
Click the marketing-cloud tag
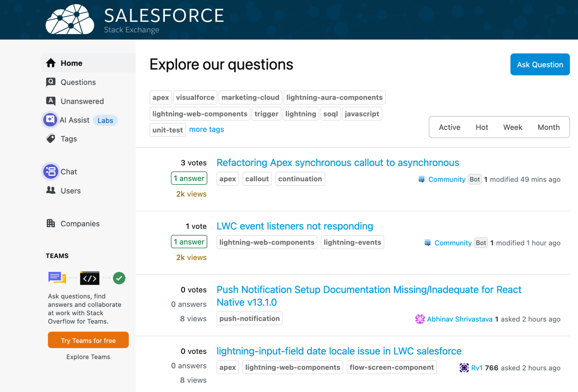tap(250, 97)
